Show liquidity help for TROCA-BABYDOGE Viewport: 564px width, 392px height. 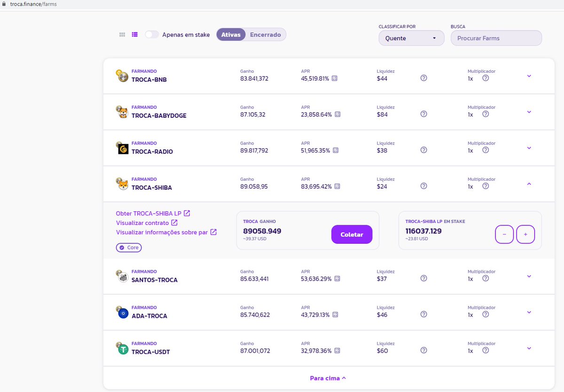(423, 114)
